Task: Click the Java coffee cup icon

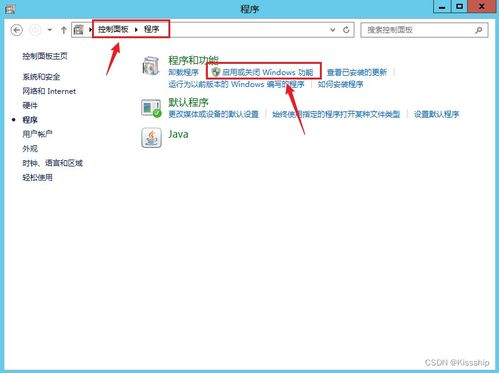Action: tap(151, 138)
